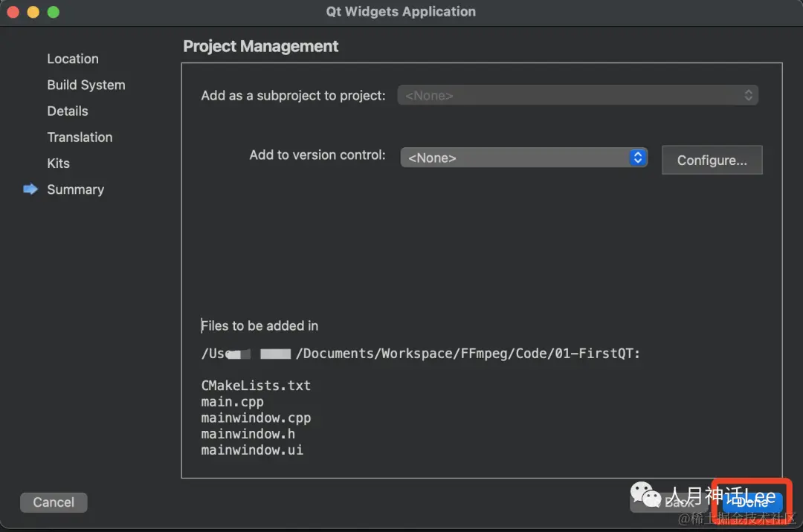This screenshot has height=532, width=803.
Task: Click the Project Management heading
Action: [261, 46]
